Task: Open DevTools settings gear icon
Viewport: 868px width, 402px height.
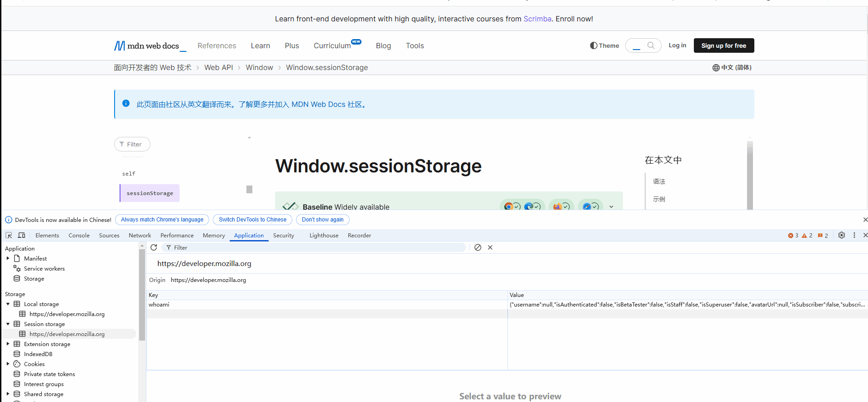Action: click(x=842, y=235)
